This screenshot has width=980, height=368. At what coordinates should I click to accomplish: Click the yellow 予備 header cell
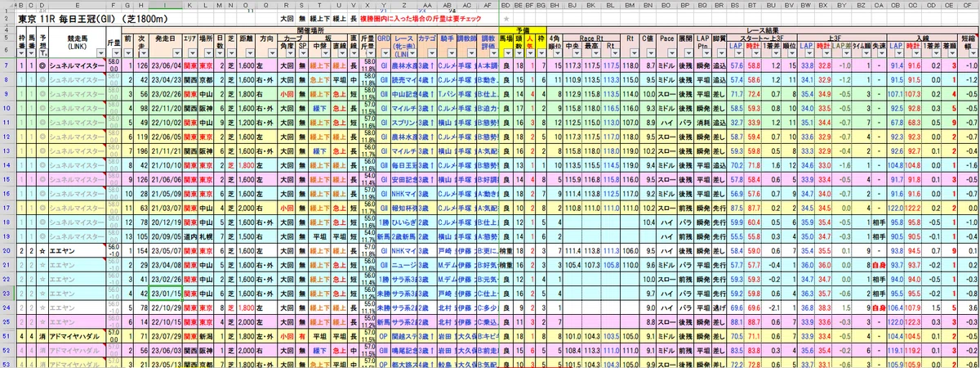pos(523,29)
